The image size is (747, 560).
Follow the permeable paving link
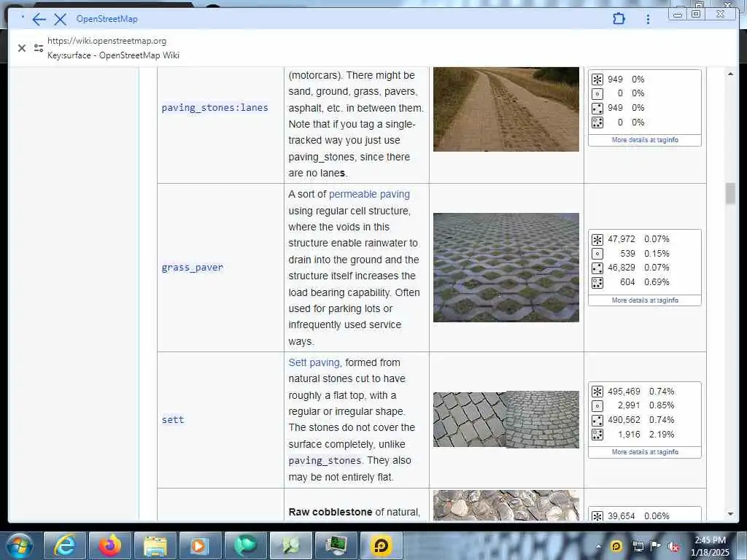369,194
